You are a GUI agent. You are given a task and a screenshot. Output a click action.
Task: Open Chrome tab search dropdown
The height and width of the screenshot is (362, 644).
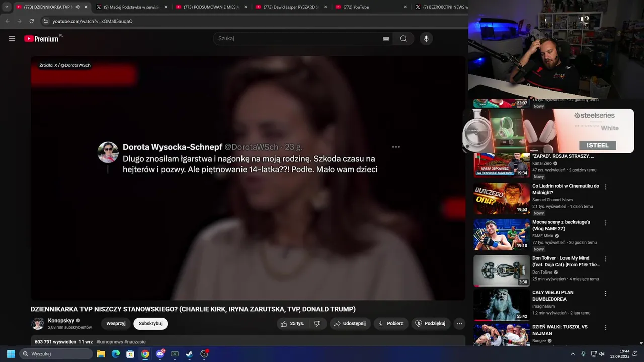(7, 7)
